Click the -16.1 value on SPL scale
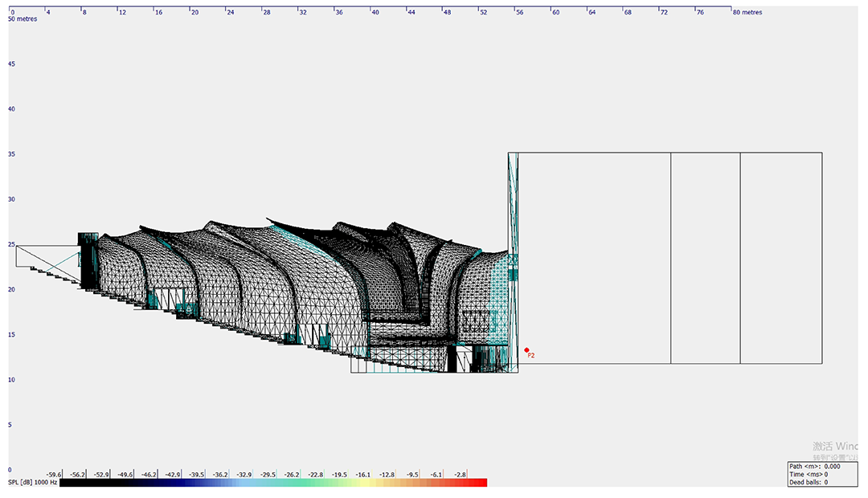The height and width of the screenshot is (498, 868). 363,475
